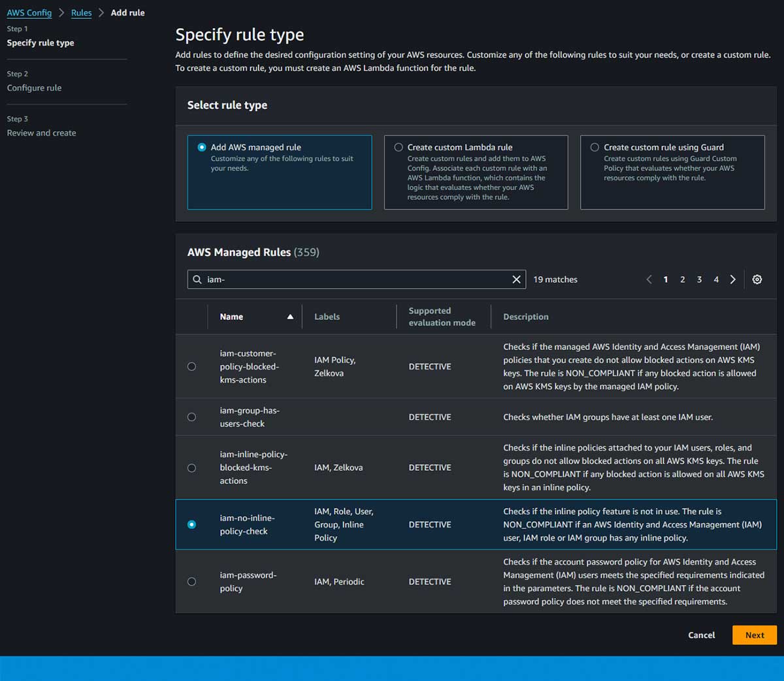Click the previous page arrow in pagination

coord(649,279)
